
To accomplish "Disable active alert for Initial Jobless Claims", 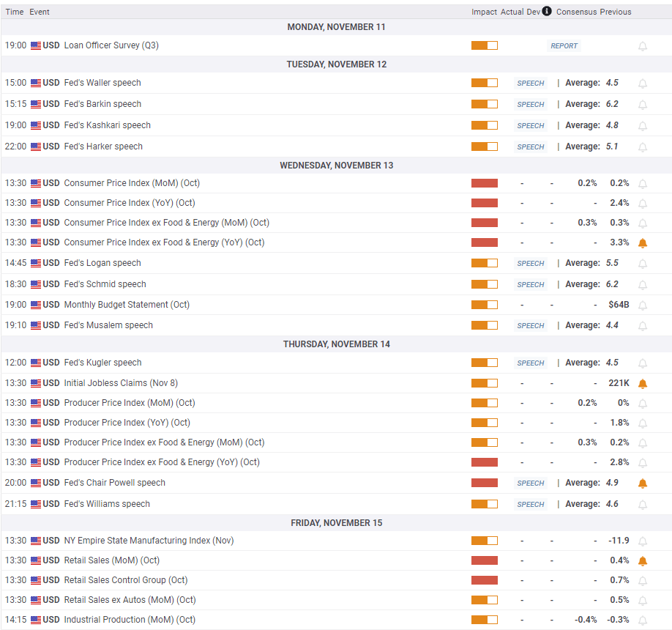I will 643,384.
